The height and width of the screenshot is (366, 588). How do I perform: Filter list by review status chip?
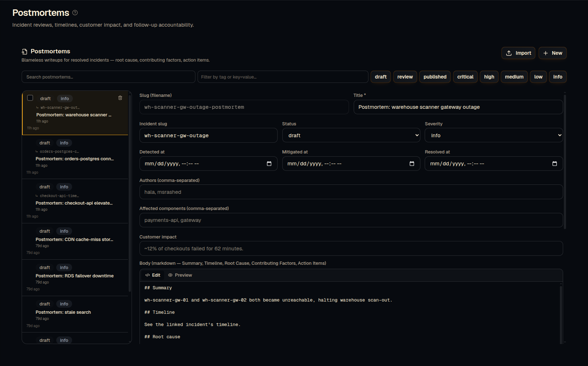tap(405, 77)
